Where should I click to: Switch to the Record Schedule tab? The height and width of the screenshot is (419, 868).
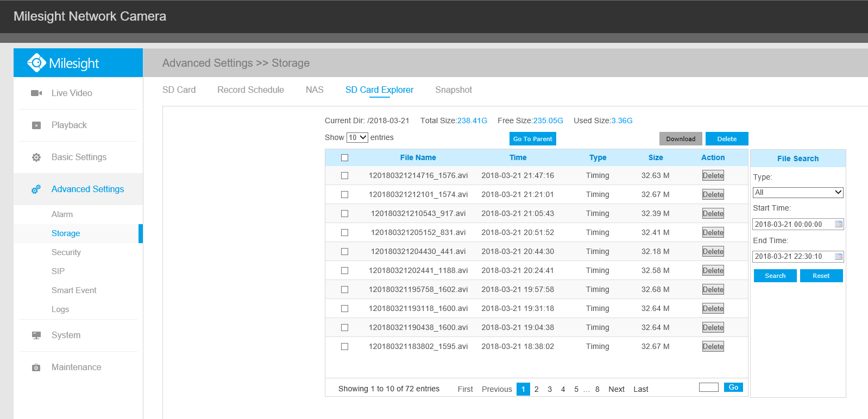(x=250, y=90)
